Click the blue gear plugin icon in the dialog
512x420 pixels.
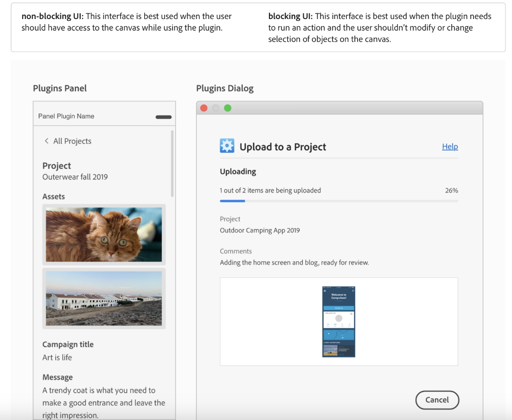point(227,145)
